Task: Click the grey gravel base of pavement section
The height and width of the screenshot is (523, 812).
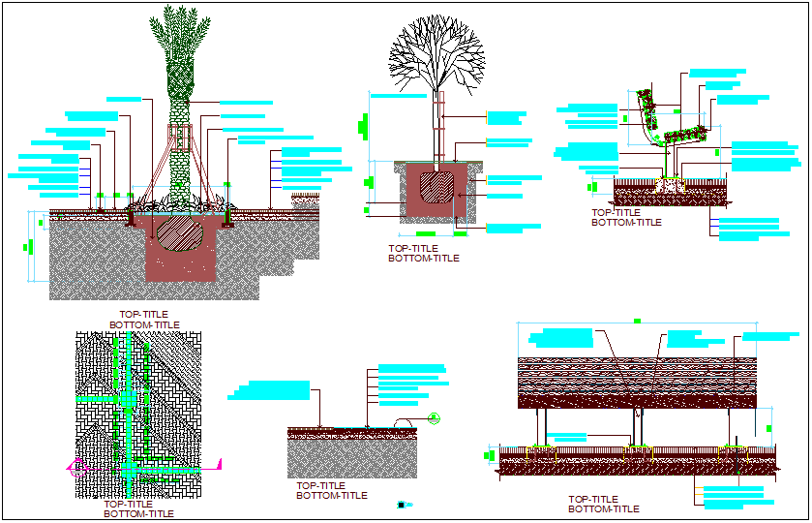Action: 351,457
